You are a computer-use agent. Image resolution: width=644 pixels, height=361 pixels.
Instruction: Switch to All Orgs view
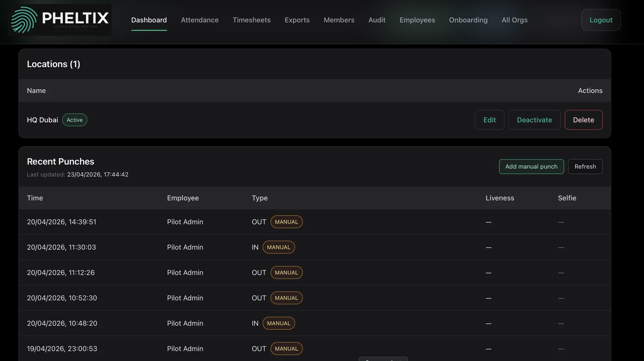[514, 20]
